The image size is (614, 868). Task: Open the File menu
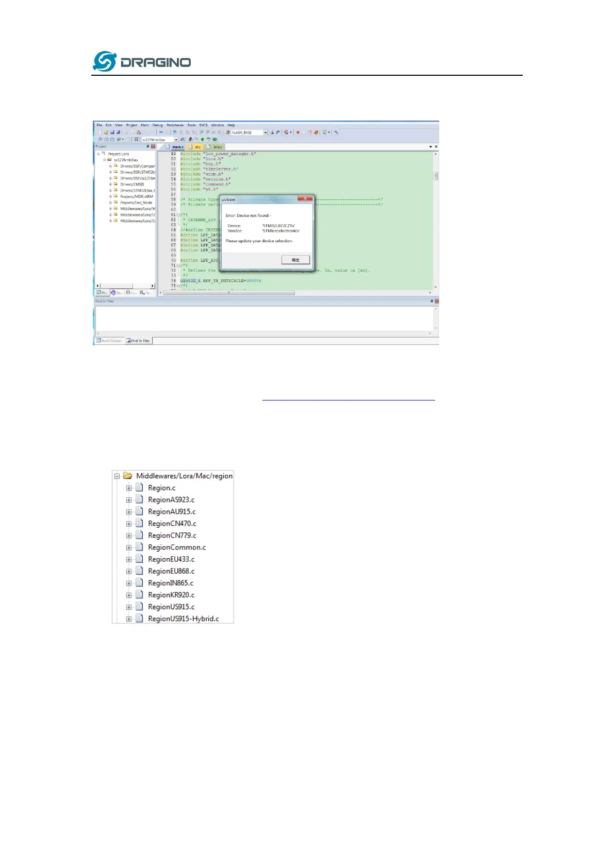coord(99,125)
